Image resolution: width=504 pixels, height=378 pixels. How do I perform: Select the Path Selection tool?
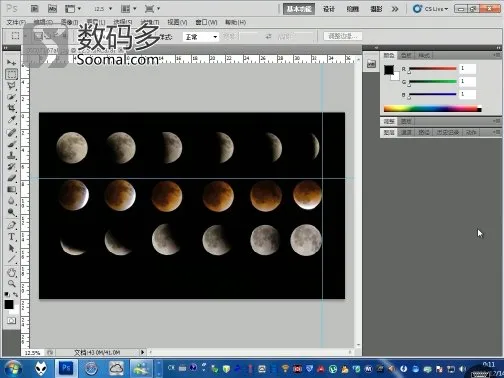pyautogui.click(x=11, y=248)
